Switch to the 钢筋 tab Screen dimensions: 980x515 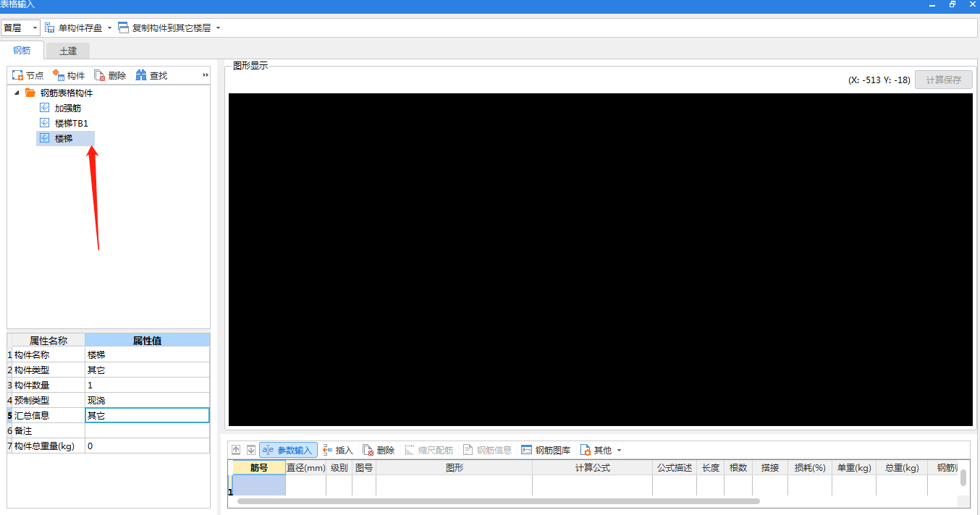(22, 51)
